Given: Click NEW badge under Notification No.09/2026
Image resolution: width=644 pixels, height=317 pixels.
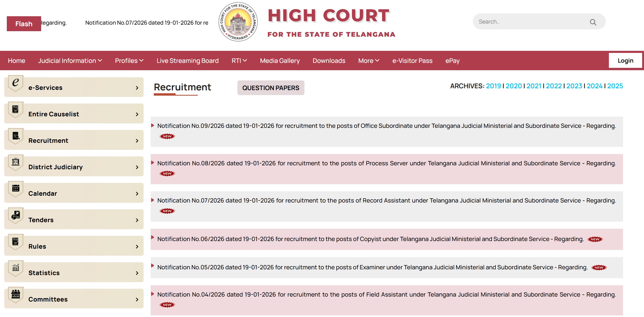Looking at the screenshot, I should tap(167, 136).
